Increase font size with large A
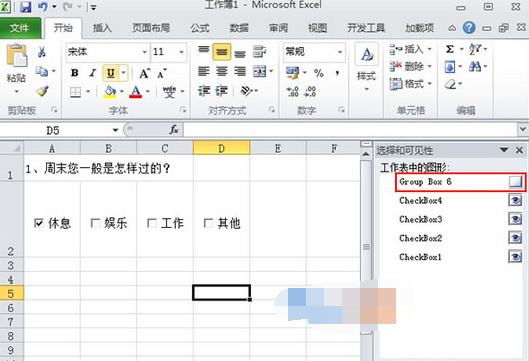Viewport: 529px width, 361px height. [144, 73]
